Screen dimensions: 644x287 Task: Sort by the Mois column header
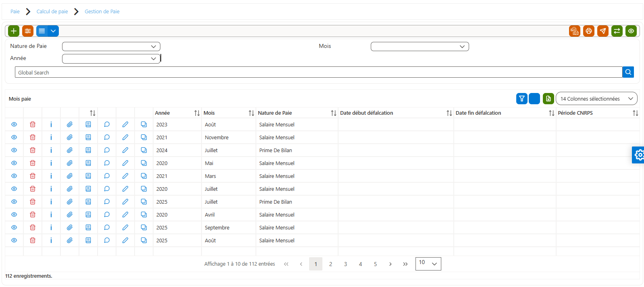229,113
